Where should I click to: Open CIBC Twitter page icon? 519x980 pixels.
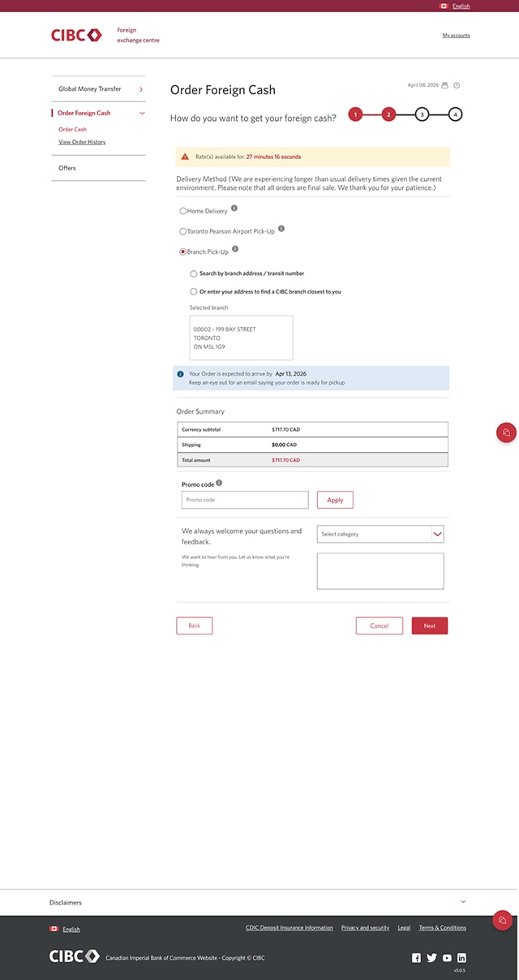[431, 958]
